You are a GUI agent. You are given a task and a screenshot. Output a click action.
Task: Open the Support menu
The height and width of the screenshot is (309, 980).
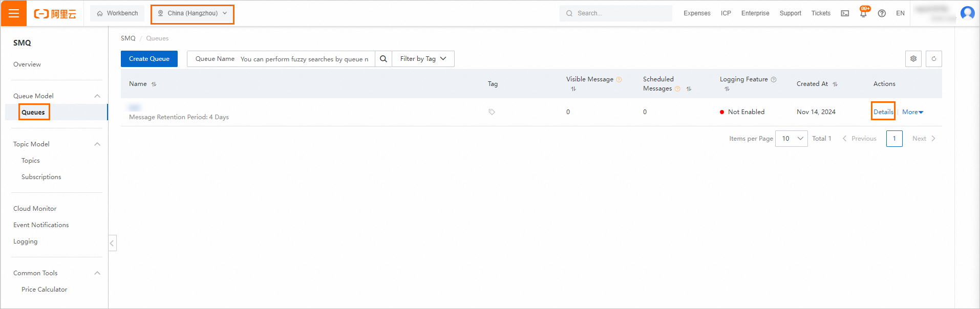coord(791,13)
